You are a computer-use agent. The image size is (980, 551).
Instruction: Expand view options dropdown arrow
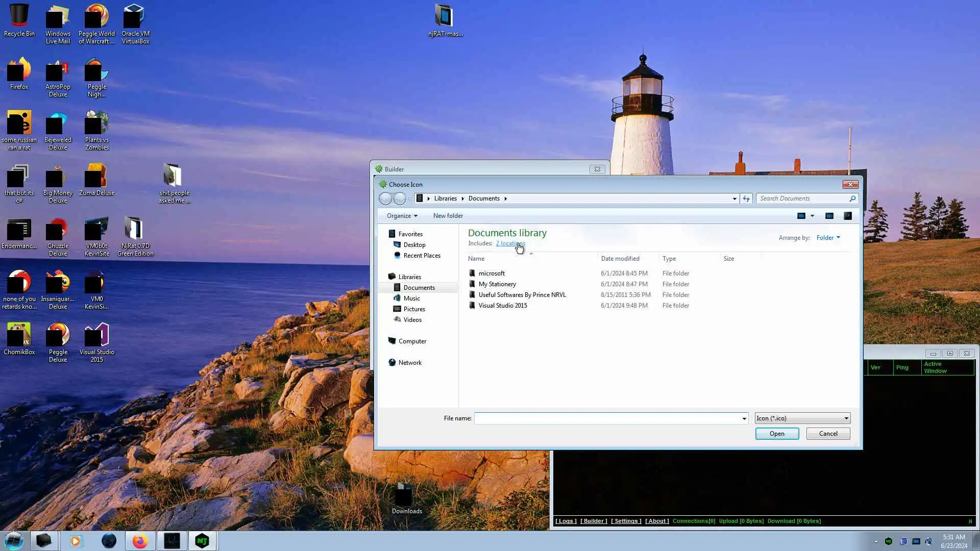pyautogui.click(x=812, y=216)
